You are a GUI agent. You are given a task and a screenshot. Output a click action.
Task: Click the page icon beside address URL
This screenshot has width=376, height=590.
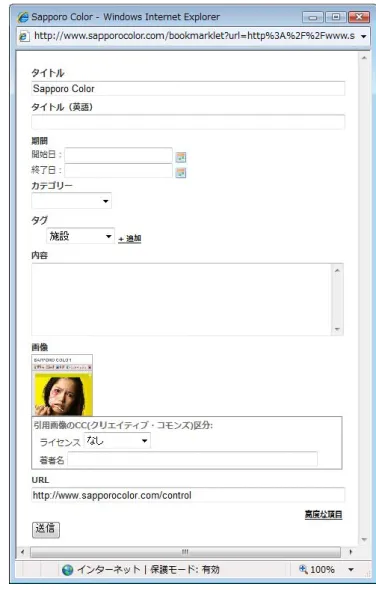[24, 36]
